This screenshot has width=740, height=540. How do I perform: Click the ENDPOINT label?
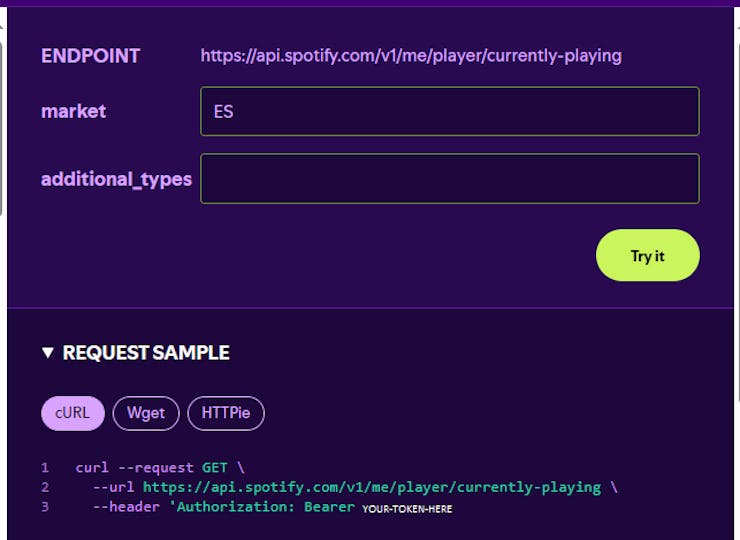[x=91, y=56]
